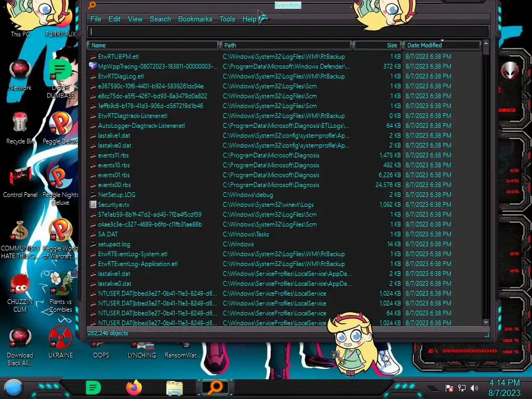Viewport: 532px width, 399px height.
Task: Open OOPS desktop icon
Action: (x=101, y=351)
